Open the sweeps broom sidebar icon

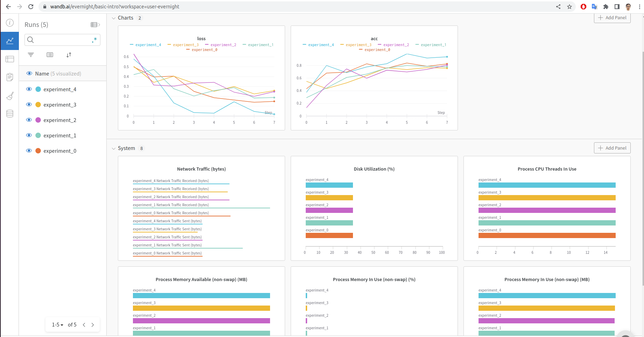(x=10, y=96)
